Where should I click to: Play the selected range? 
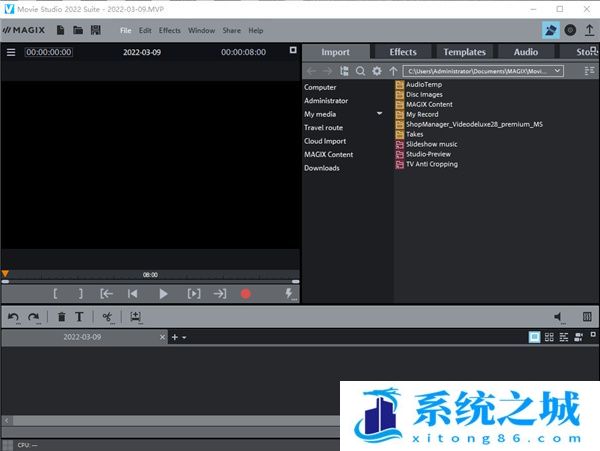pos(194,294)
